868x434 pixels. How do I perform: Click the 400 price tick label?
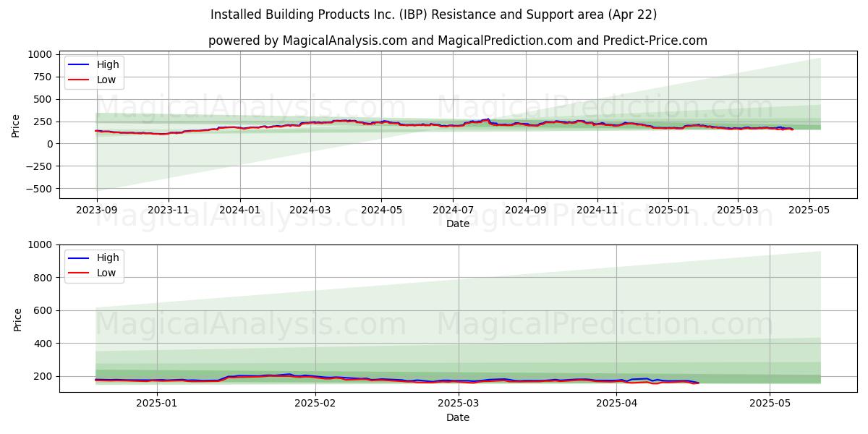click(45, 344)
